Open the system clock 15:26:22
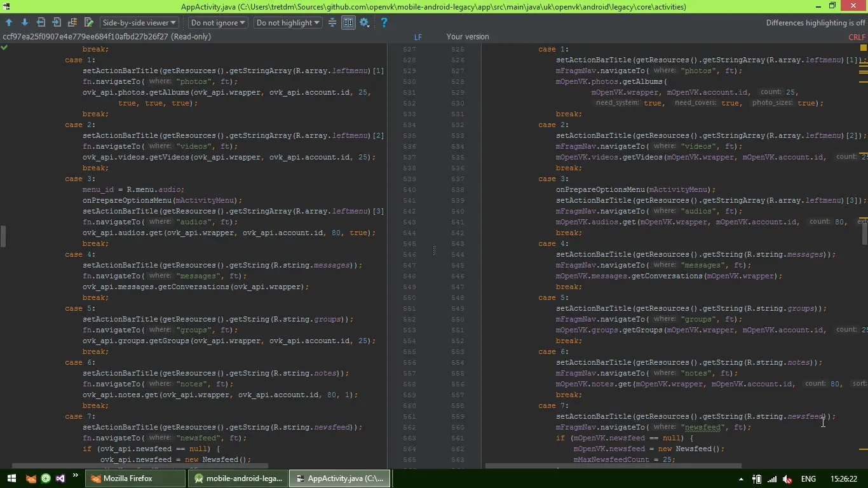The image size is (868, 488). coord(844,479)
